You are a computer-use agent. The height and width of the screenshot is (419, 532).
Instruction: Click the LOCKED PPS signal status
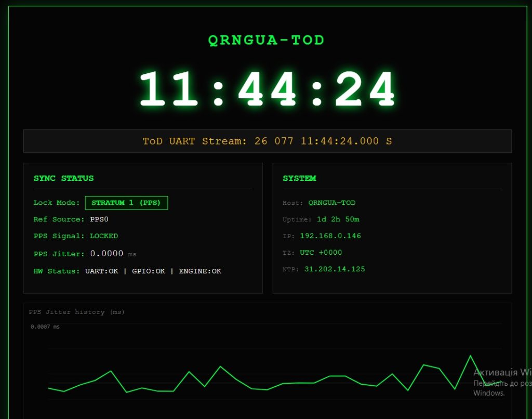104,236
